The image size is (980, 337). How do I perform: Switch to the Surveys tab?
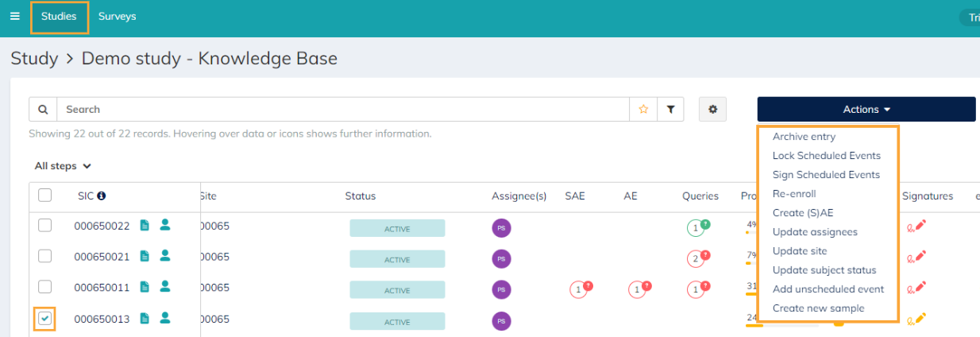click(x=117, y=17)
